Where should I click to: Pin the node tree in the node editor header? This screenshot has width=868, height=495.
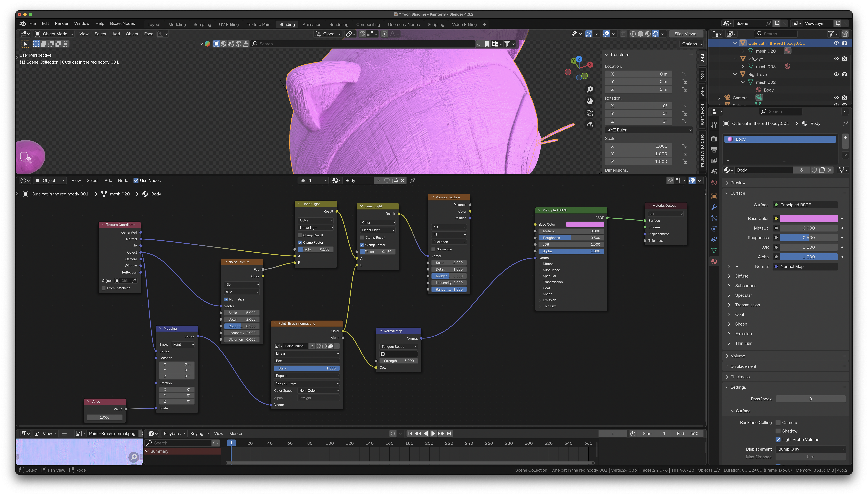413,181
